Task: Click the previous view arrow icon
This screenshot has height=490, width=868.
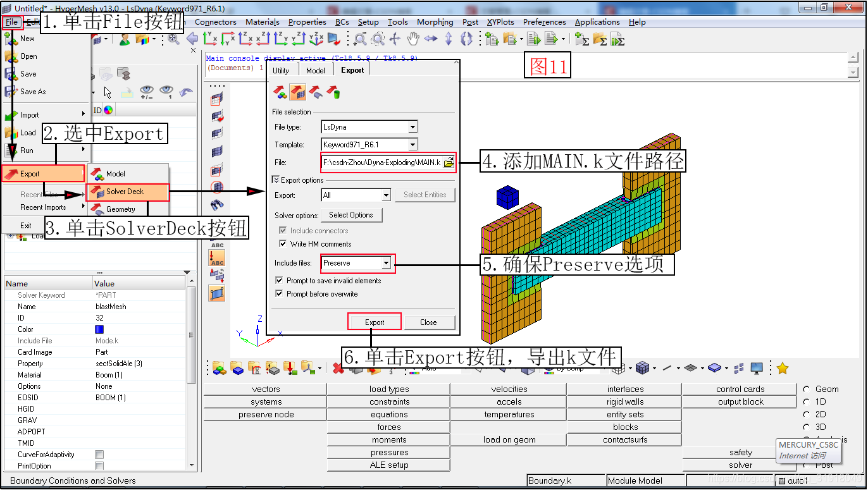Action: (192, 39)
